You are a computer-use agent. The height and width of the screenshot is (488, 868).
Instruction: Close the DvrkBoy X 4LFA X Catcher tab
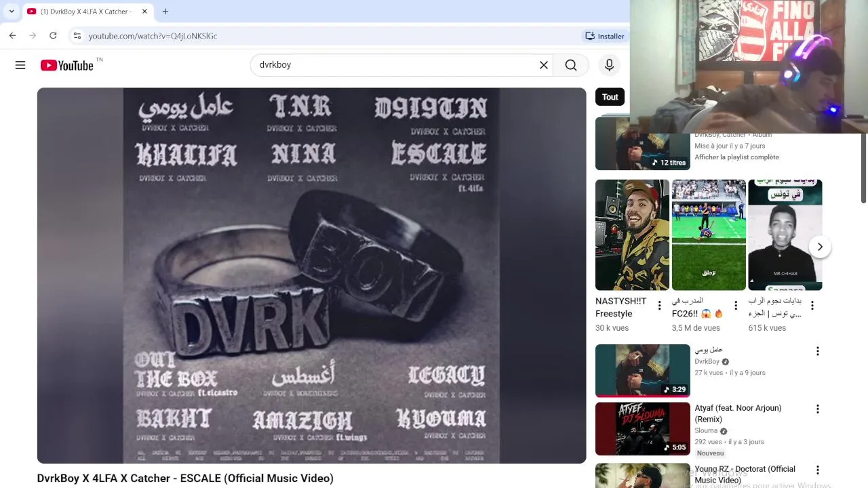[x=144, y=12]
